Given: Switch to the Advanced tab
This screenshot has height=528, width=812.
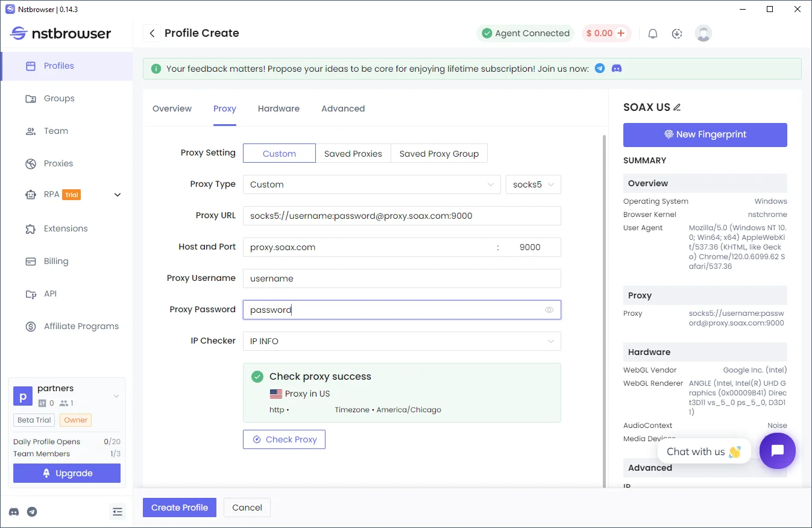Looking at the screenshot, I should [343, 108].
